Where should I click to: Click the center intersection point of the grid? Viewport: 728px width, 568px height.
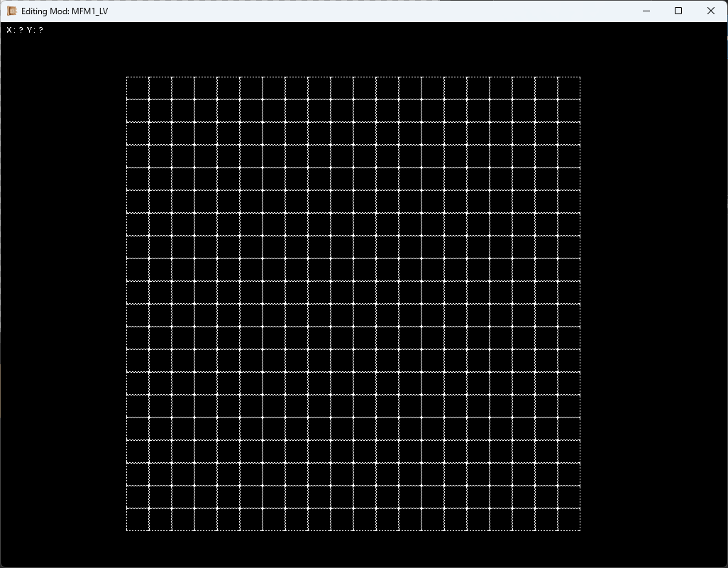[x=353, y=304]
